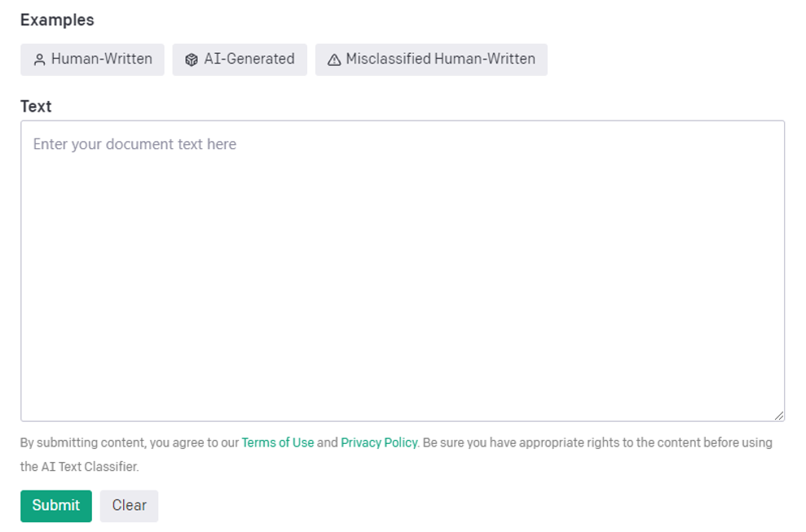The image size is (806, 532).
Task: Click the person icon on Human-Written
Action: click(x=39, y=59)
